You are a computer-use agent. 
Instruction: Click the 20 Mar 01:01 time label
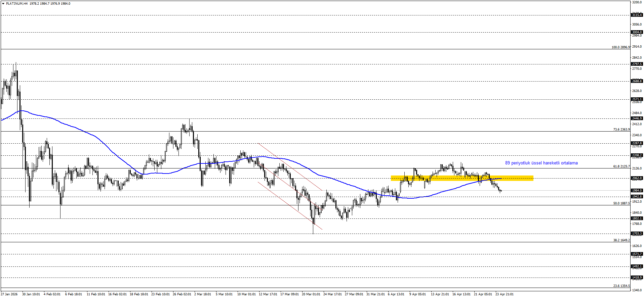(311, 294)
